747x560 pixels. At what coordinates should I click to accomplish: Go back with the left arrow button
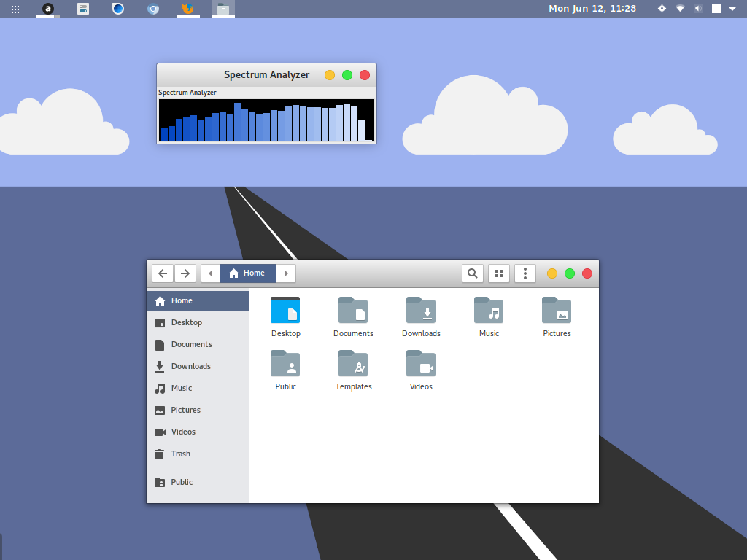(x=163, y=273)
